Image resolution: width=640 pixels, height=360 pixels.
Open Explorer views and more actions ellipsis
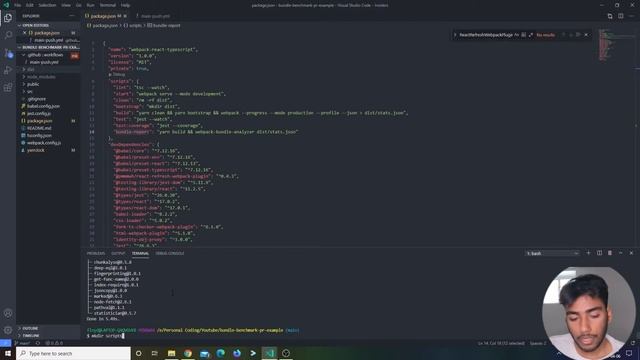point(72,16)
